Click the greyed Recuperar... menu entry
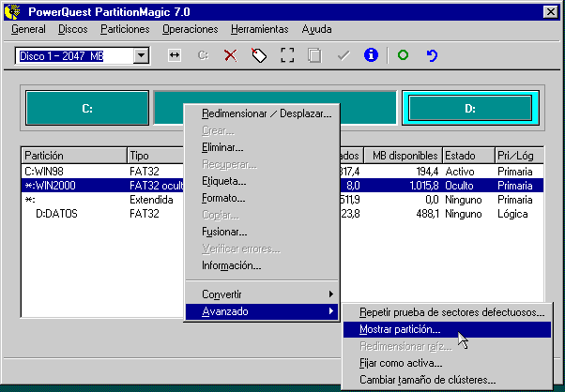Viewport: 565px width, 392px height. click(x=262, y=164)
